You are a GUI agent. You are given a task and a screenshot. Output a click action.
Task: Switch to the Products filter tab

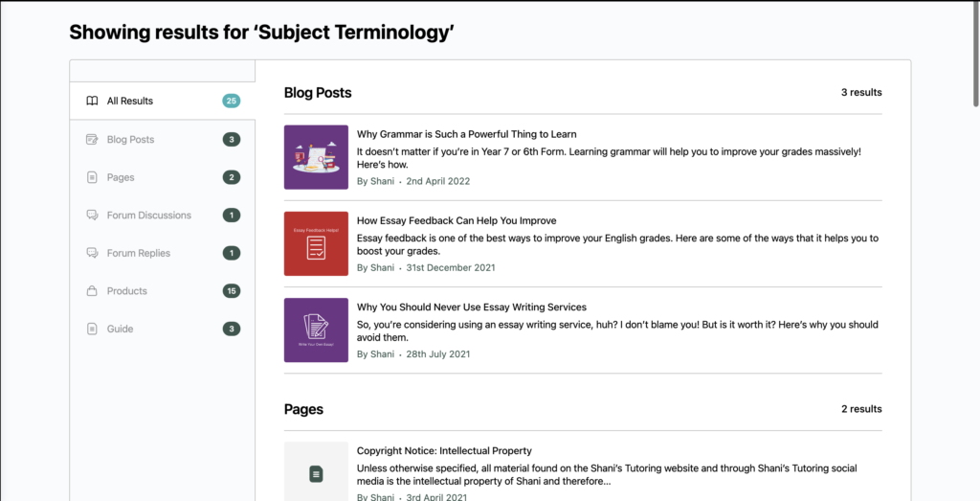[127, 291]
